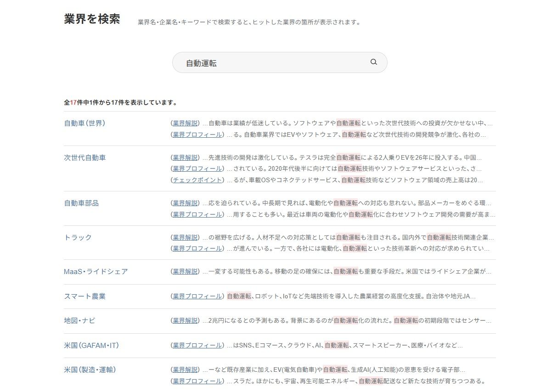Open the 地図・ナビ industry page
541x392 pixels.
(80, 321)
